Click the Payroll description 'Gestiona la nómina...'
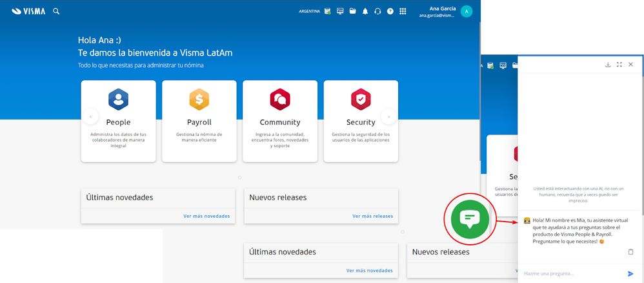The image size is (644, 283). point(199,138)
